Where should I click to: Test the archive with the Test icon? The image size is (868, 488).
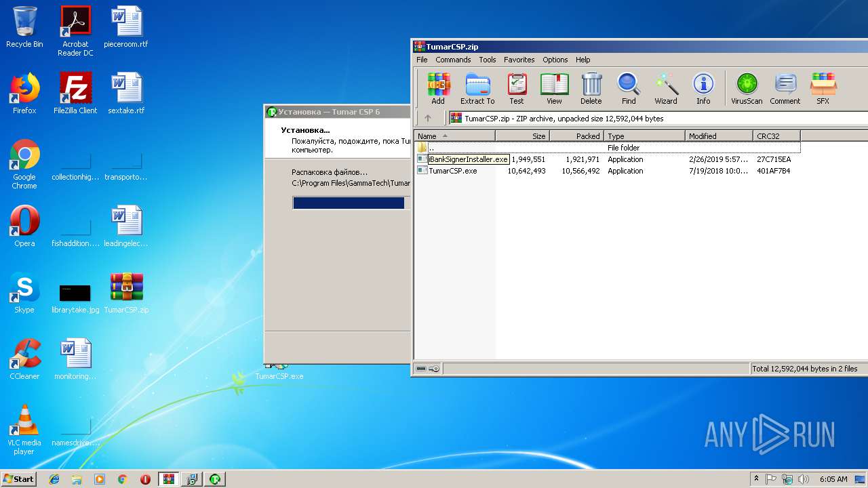(517, 89)
